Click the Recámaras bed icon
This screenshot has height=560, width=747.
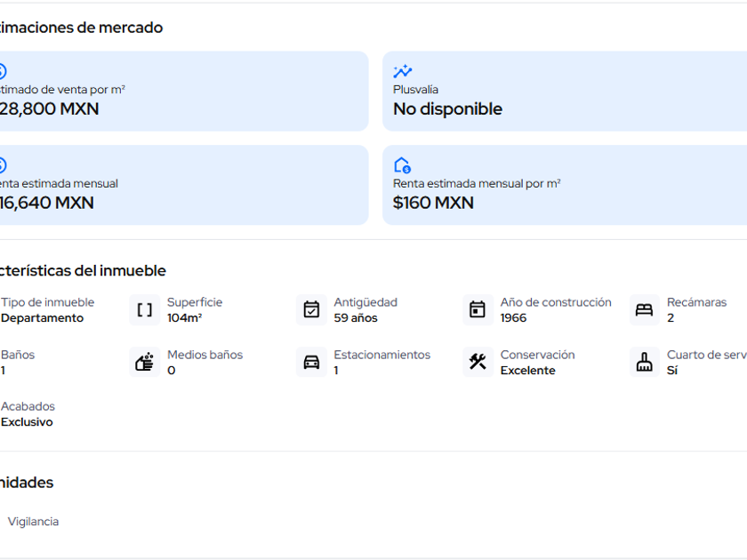point(644,310)
